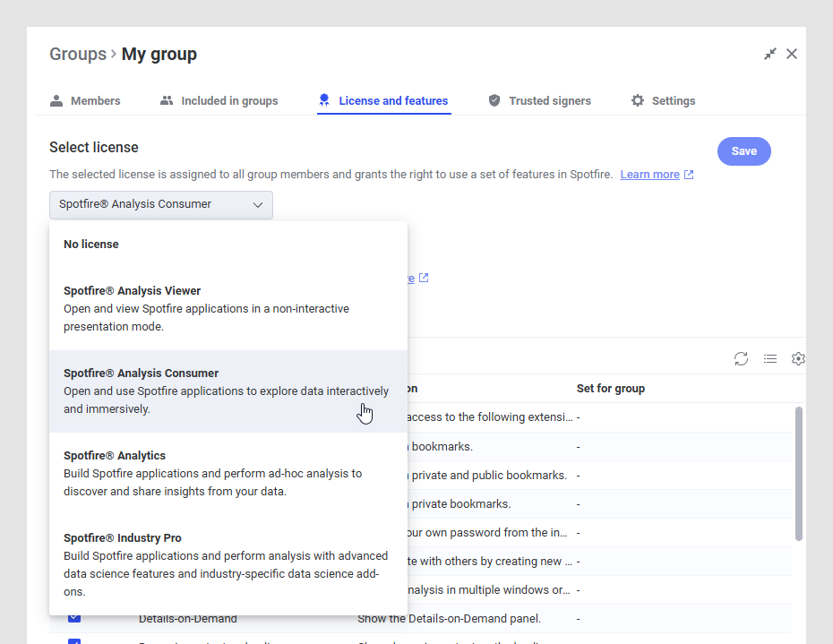Image resolution: width=833 pixels, height=644 pixels.
Task: Save the license selection
Action: pos(743,151)
